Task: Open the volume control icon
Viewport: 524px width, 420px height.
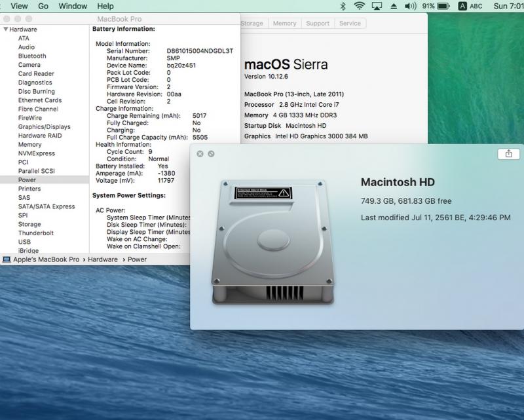Action: 411,6
